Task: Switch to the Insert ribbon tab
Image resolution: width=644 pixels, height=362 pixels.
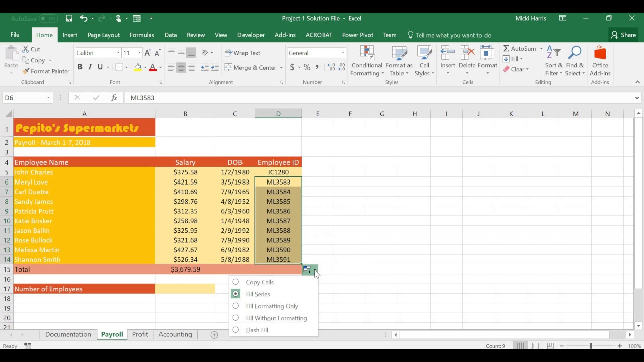Action: coord(70,35)
